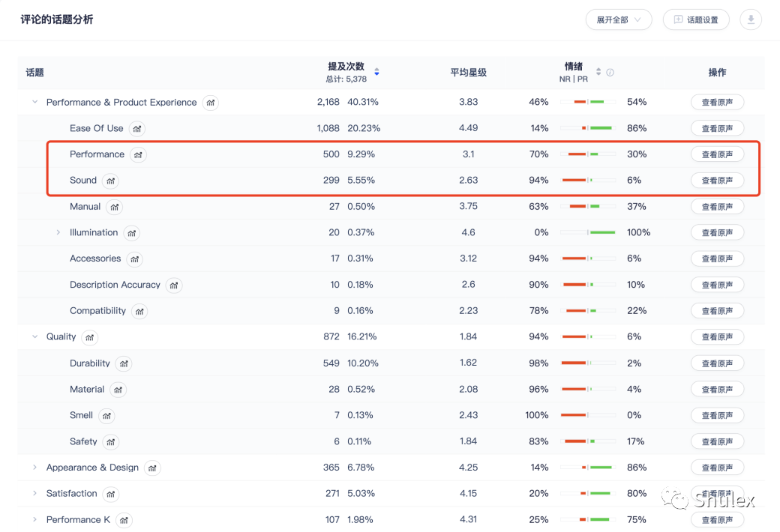
Task: Click the 话题 column header
Action: (x=34, y=73)
